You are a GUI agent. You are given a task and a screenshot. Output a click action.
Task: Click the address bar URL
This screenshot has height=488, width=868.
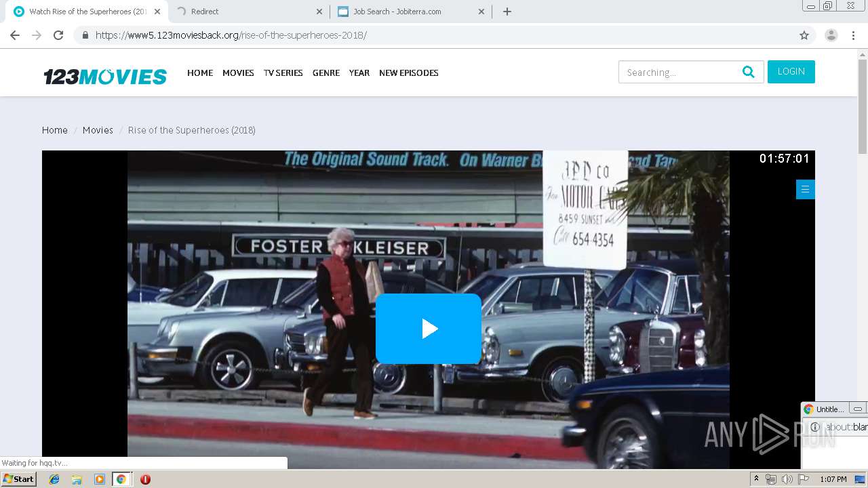coord(231,35)
